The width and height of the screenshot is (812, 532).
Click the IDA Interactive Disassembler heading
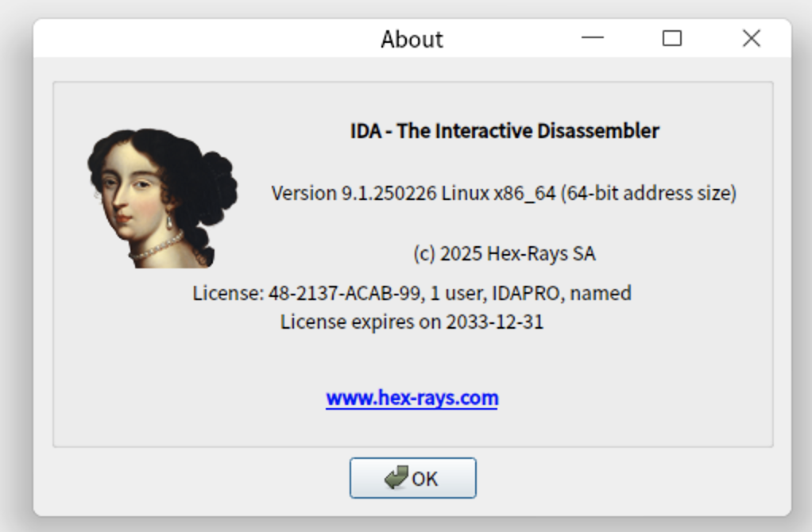505,131
